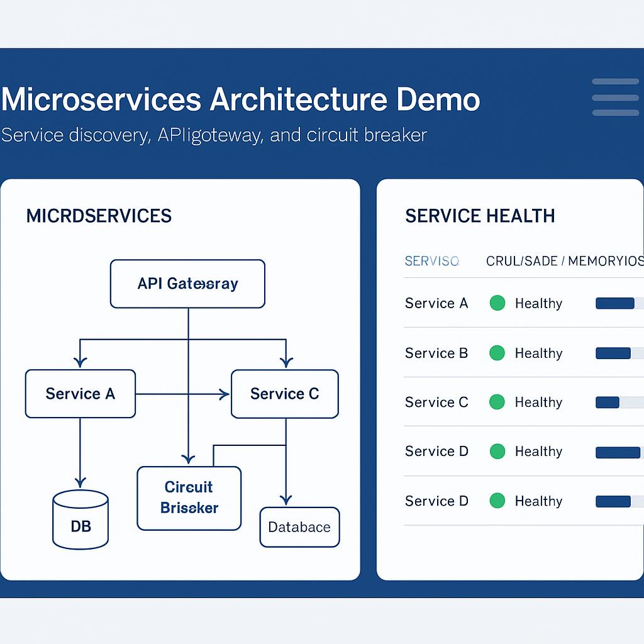This screenshot has height=644, width=644.
Task: Open the hamburger menu in the header
Action: coord(615,97)
